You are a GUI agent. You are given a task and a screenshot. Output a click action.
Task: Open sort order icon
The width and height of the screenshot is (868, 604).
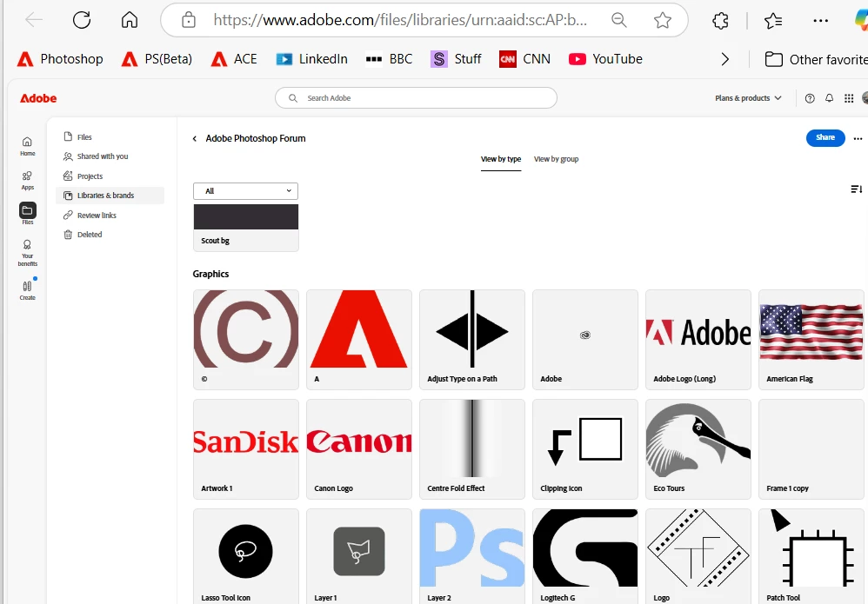click(x=857, y=189)
